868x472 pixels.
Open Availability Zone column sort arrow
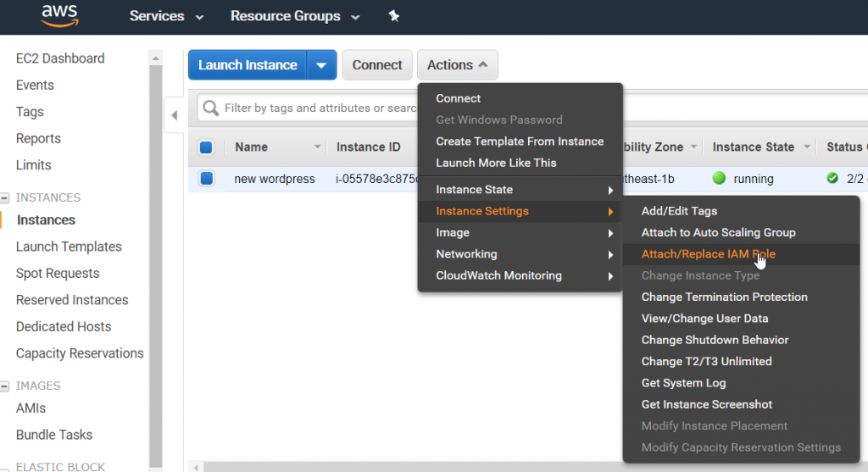pyautogui.click(x=693, y=147)
